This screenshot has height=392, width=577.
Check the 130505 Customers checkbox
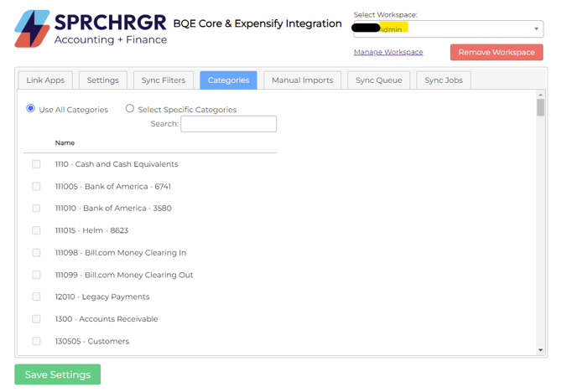(x=36, y=341)
